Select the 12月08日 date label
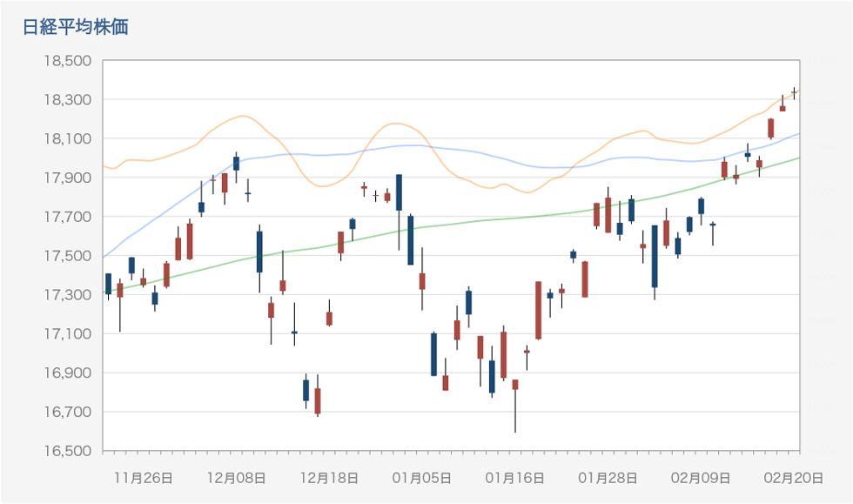This screenshot has height=504, width=853. [236, 478]
